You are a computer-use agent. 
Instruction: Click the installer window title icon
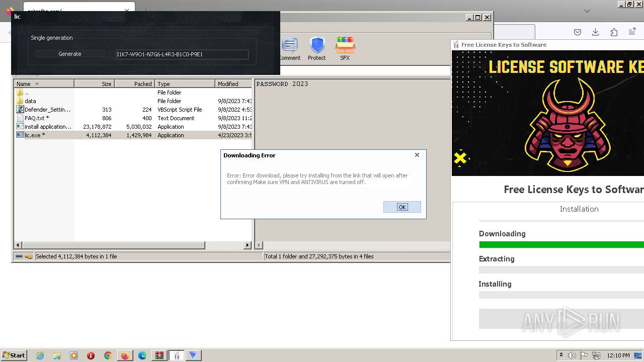click(x=456, y=45)
